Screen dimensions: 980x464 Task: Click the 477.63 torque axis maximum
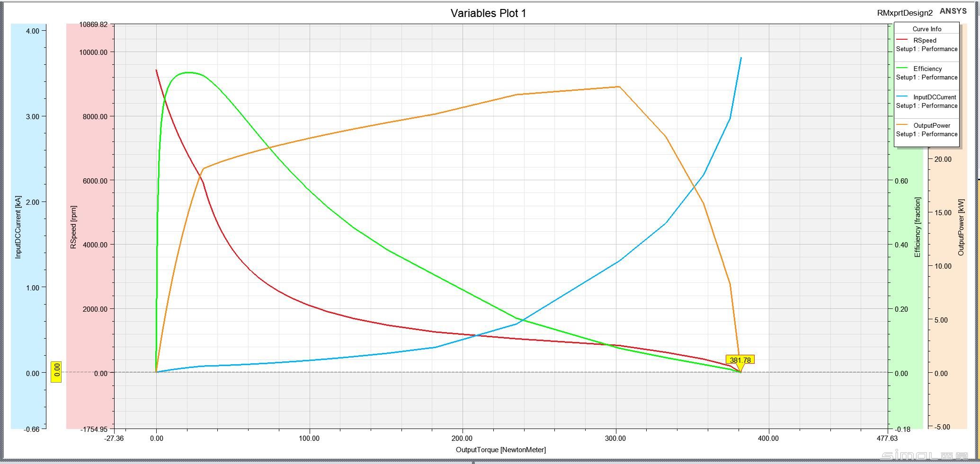887,438
